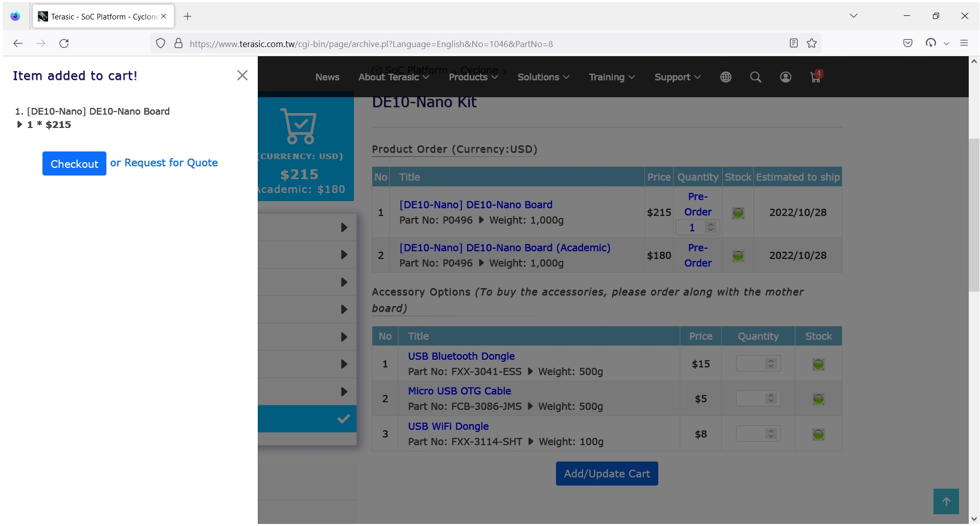The width and height of the screenshot is (980, 526).
Task: Click the green stock indicator for USB WiFi Dongle
Action: (818, 434)
